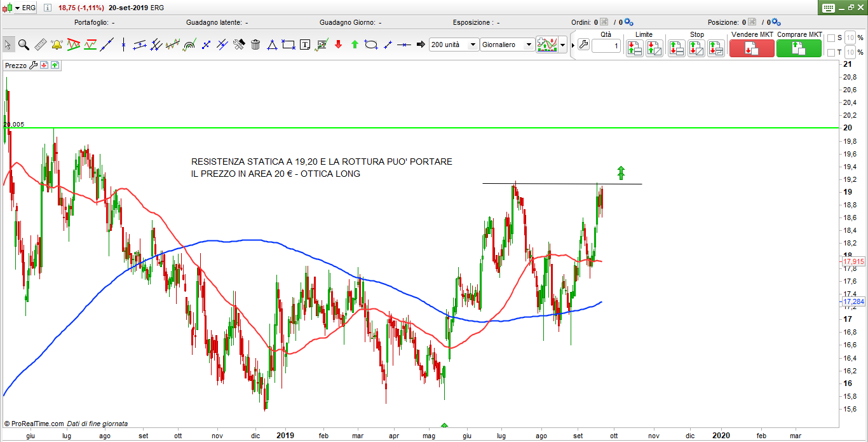The width and height of the screenshot is (868, 442).
Task: Click the green Comprare MKT button
Action: pyautogui.click(x=798, y=48)
